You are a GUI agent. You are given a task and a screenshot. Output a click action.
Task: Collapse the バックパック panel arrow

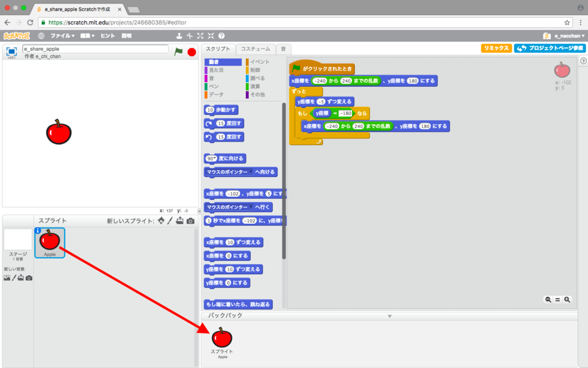(390, 316)
